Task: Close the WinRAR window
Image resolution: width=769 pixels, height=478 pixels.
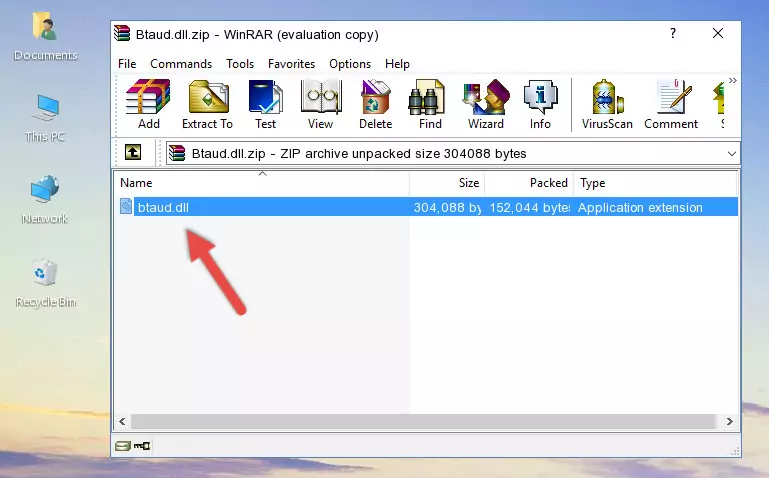Action: [x=718, y=33]
